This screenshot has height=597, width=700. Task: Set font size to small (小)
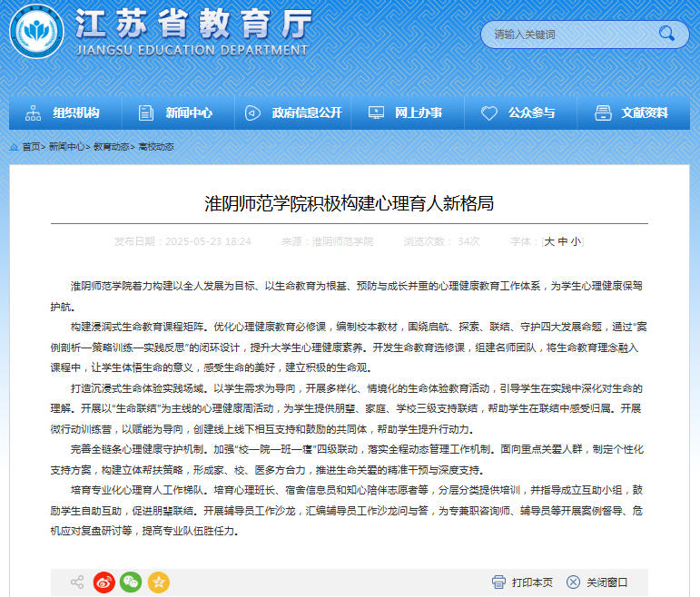[576, 241]
